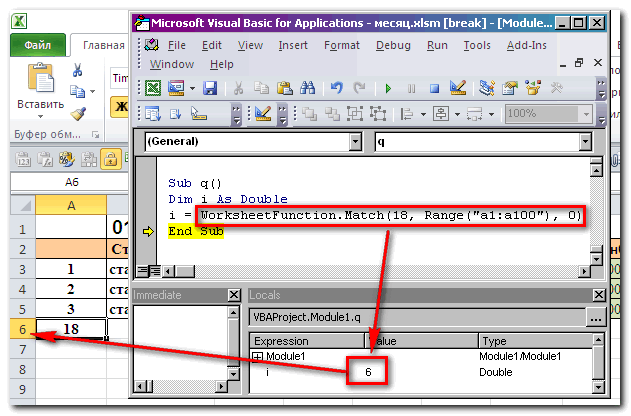The width and height of the screenshot is (631, 416).
Task: Close the Immediate window
Action: (234, 295)
